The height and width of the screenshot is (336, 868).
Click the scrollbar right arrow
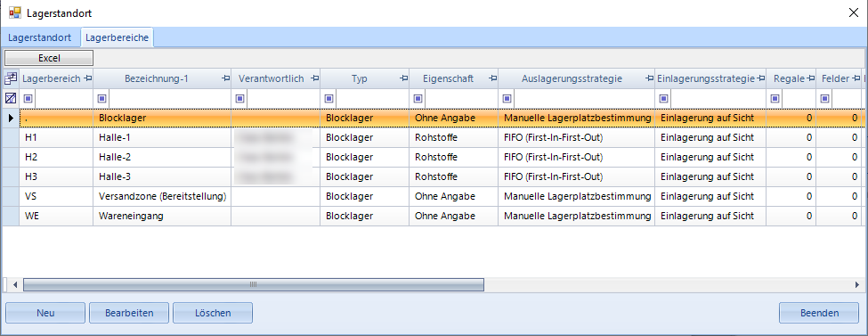pos(857,284)
